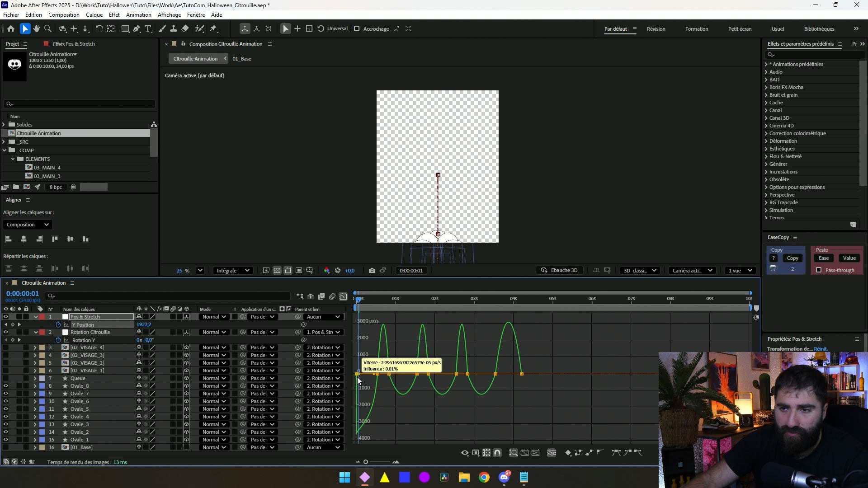Viewport: 868px width, 488px height.
Task: Choose the Hand tool
Action: [37, 29]
